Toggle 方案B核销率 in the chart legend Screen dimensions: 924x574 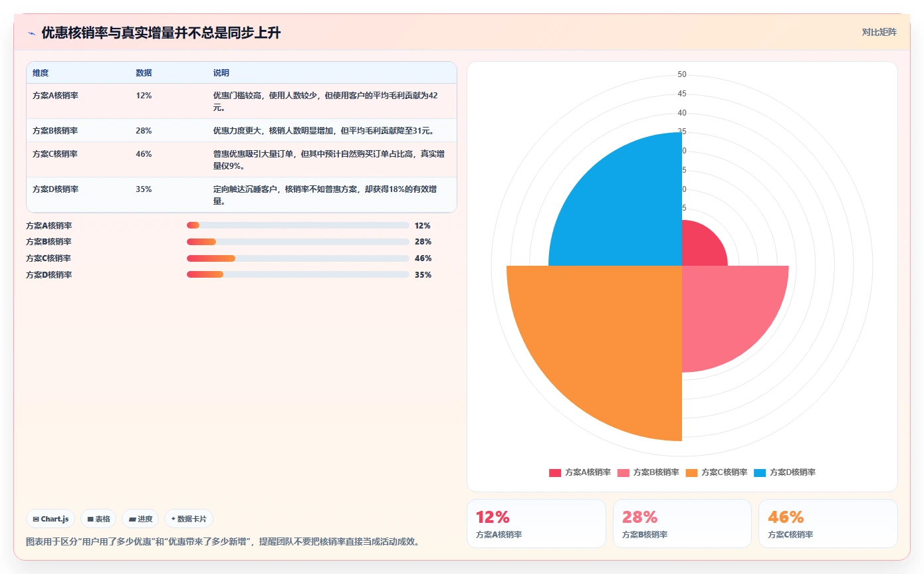tap(648, 472)
